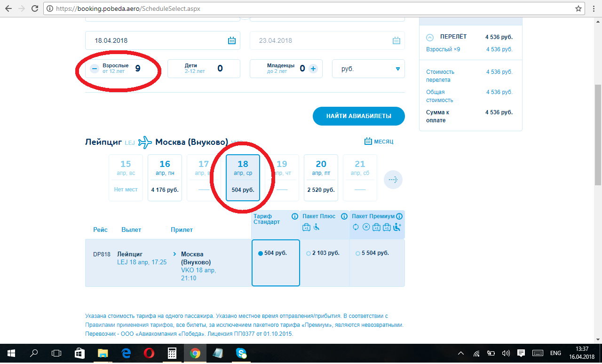This screenshot has width=602, height=364.
Task: Reload the page in the browser
Action: point(35,8)
